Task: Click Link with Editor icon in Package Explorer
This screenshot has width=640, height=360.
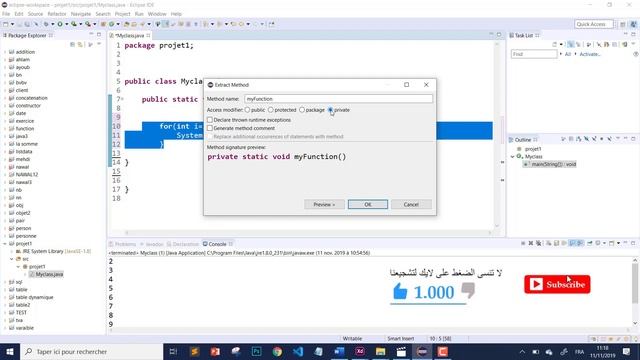Action: [x=80, y=44]
